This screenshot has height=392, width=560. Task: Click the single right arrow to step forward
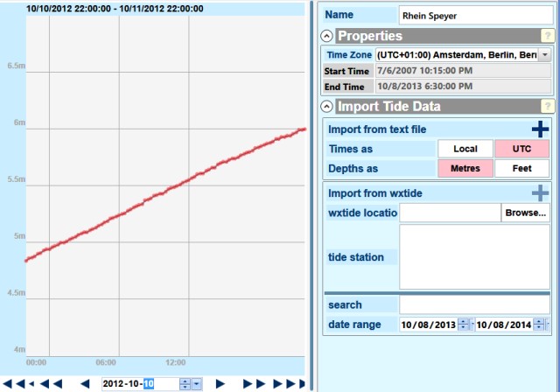220,383
